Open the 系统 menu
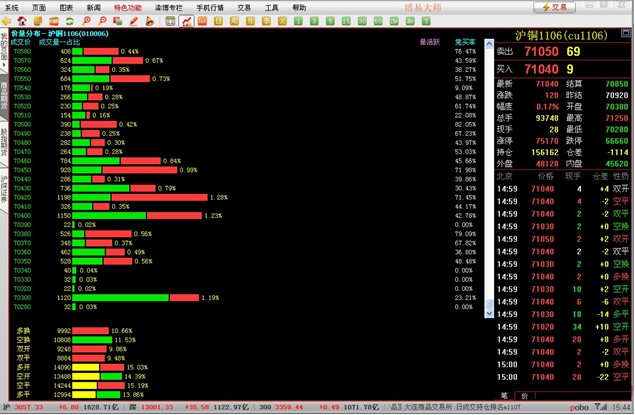635x415 pixels. pyautogui.click(x=12, y=7)
